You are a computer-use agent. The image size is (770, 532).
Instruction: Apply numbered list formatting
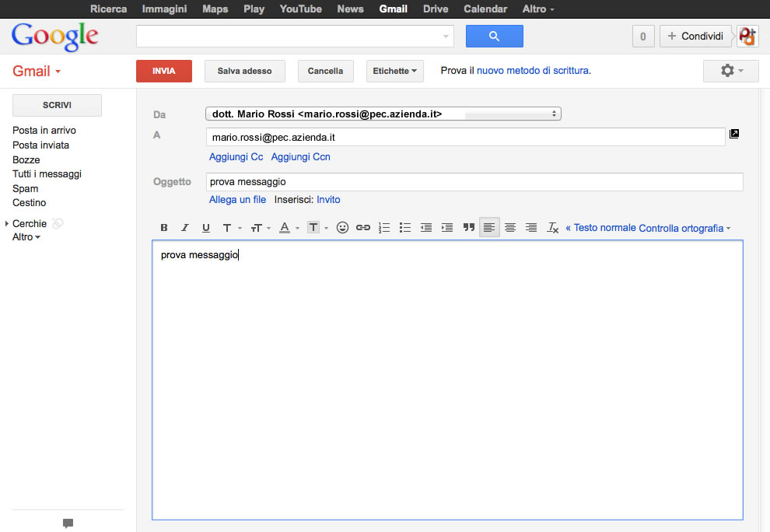[384, 228]
